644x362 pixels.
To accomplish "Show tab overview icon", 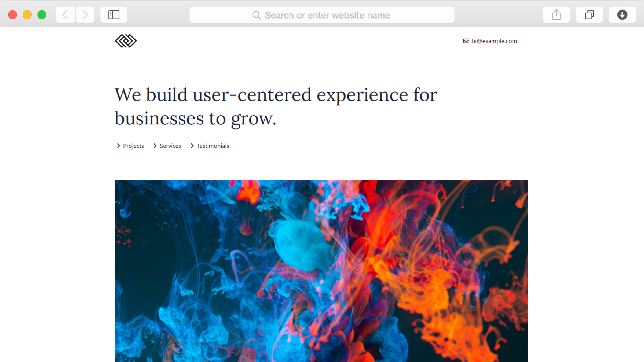I will pyautogui.click(x=589, y=15).
